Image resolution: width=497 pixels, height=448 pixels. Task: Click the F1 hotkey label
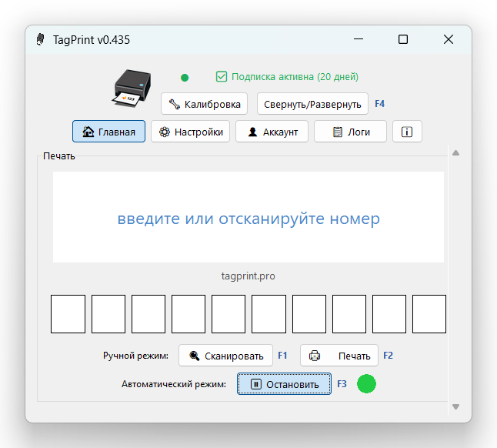pyautogui.click(x=282, y=356)
